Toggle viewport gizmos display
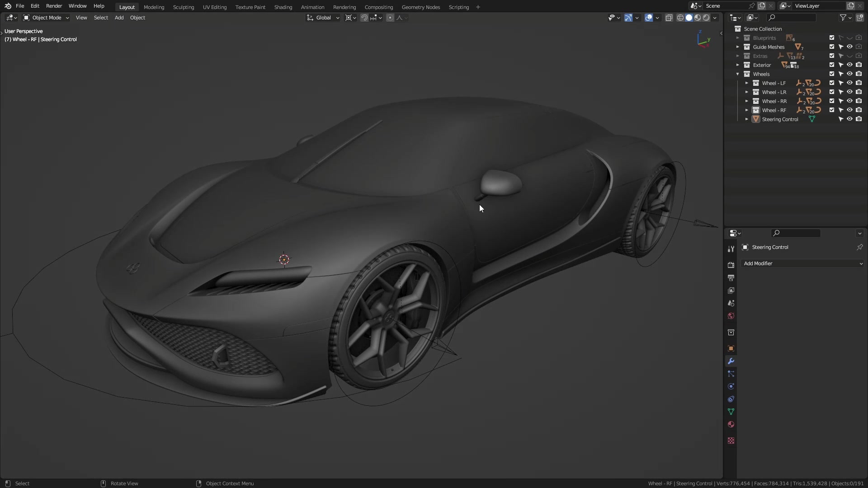Viewport: 868px width, 488px height. 628,18
